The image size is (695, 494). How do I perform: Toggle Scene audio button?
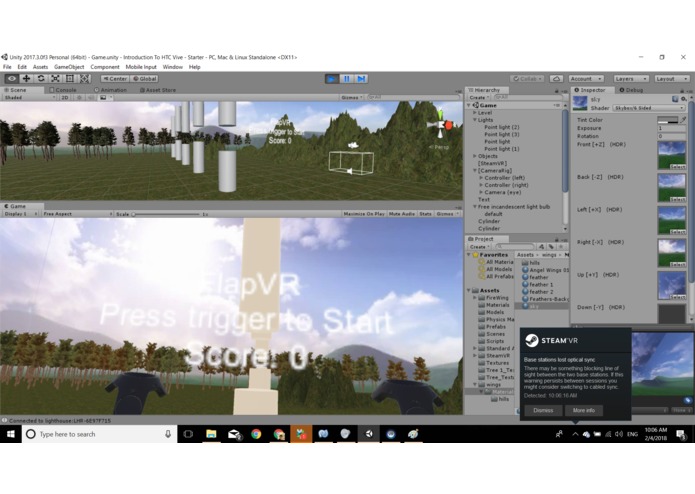91,97
